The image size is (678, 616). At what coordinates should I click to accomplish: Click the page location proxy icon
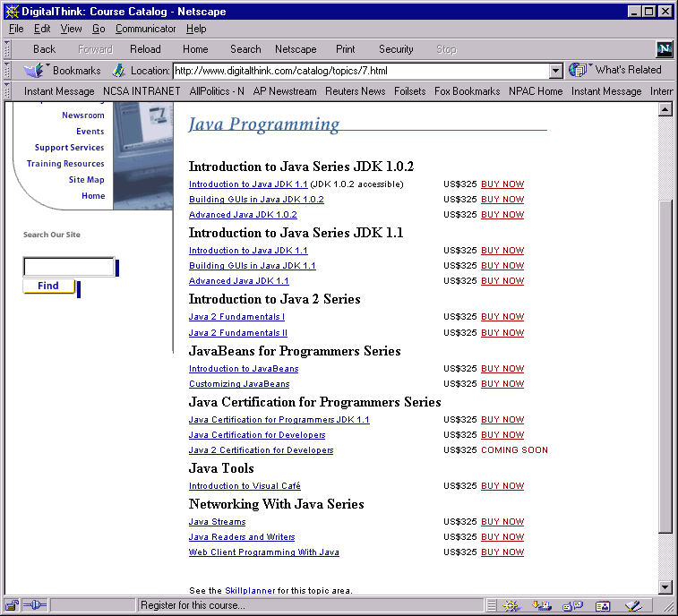click(x=118, y=71)
